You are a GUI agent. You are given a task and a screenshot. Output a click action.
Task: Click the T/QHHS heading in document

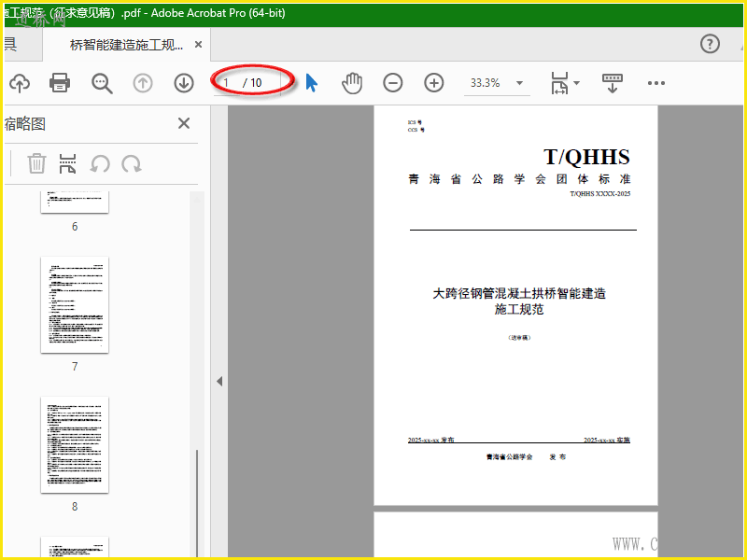(x=586, y=157)
